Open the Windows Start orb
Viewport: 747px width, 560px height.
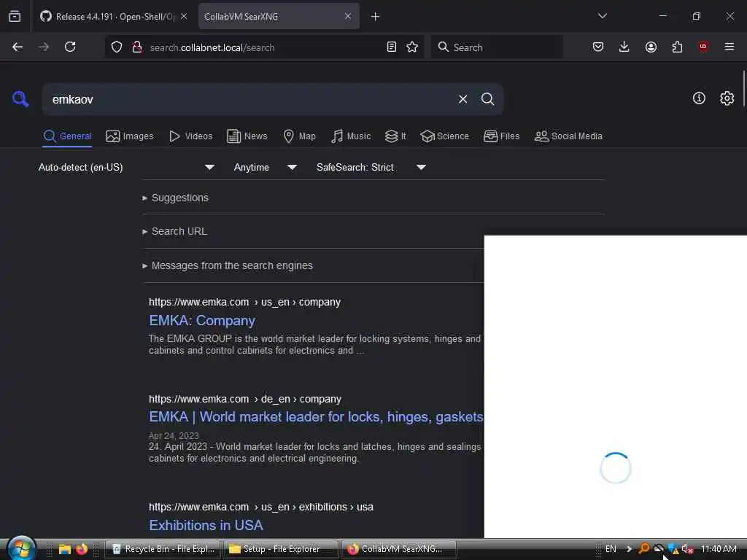point(21,548)
